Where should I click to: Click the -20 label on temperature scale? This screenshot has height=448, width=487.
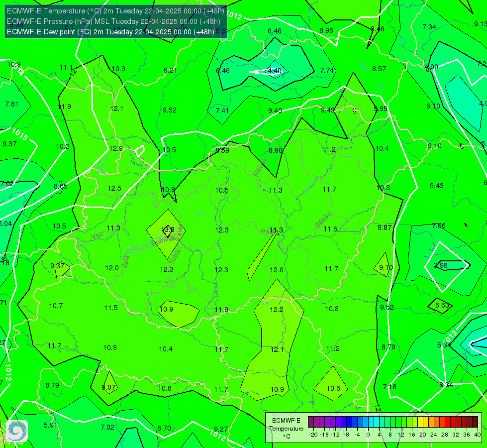click(313, 435)
